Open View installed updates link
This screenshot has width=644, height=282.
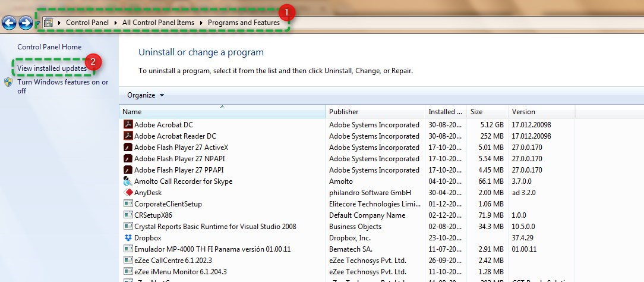52,68
